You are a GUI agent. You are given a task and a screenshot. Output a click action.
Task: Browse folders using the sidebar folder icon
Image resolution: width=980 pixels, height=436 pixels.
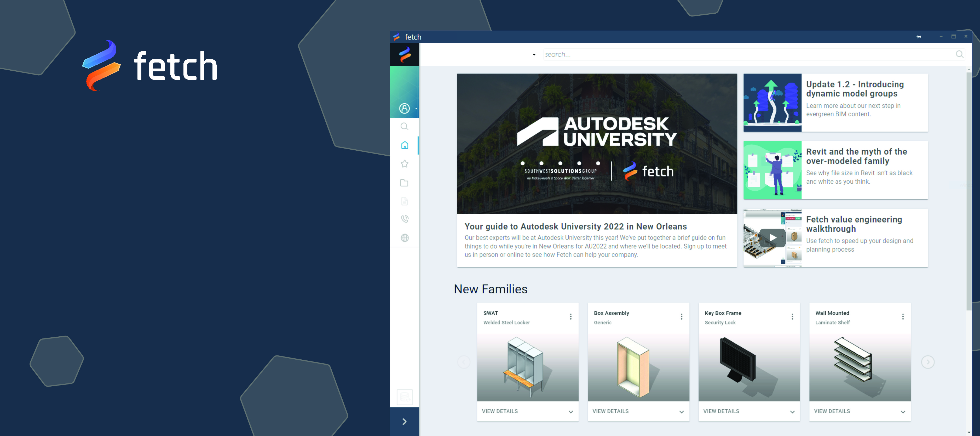(x=404, y=182)
